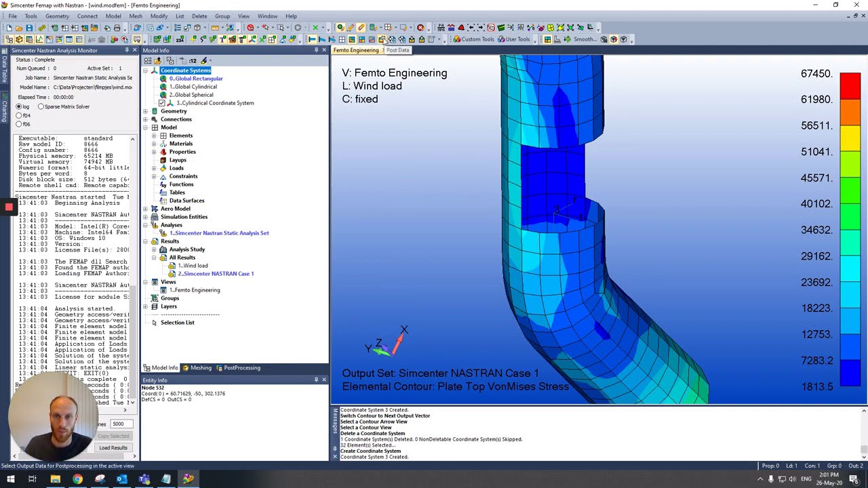Image resolution: width=868 pixels, height=488 pixels.
Task: Expand the Constraints tree node
Action: 154,176
